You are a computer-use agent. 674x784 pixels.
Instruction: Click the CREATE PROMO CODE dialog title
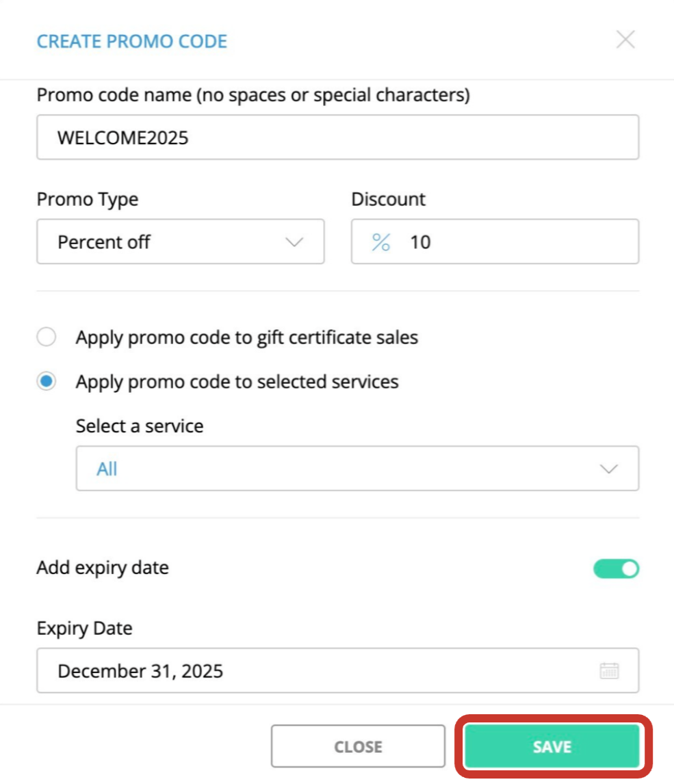click(x=131, y=41)
